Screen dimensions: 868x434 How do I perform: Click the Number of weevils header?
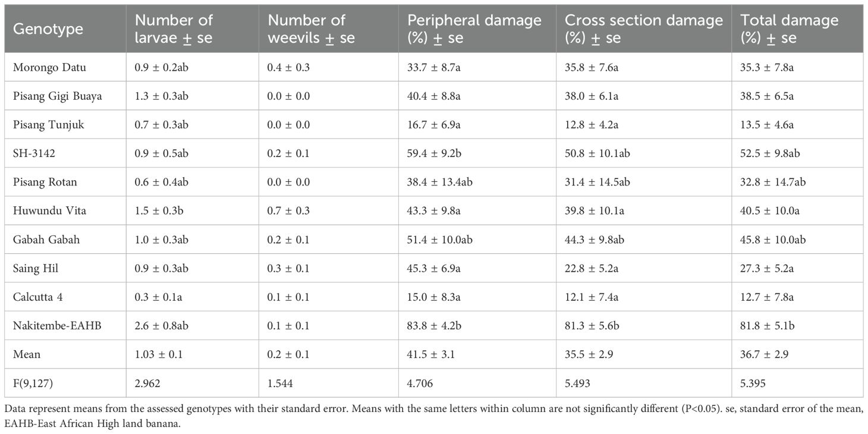[x=312, y=29]
